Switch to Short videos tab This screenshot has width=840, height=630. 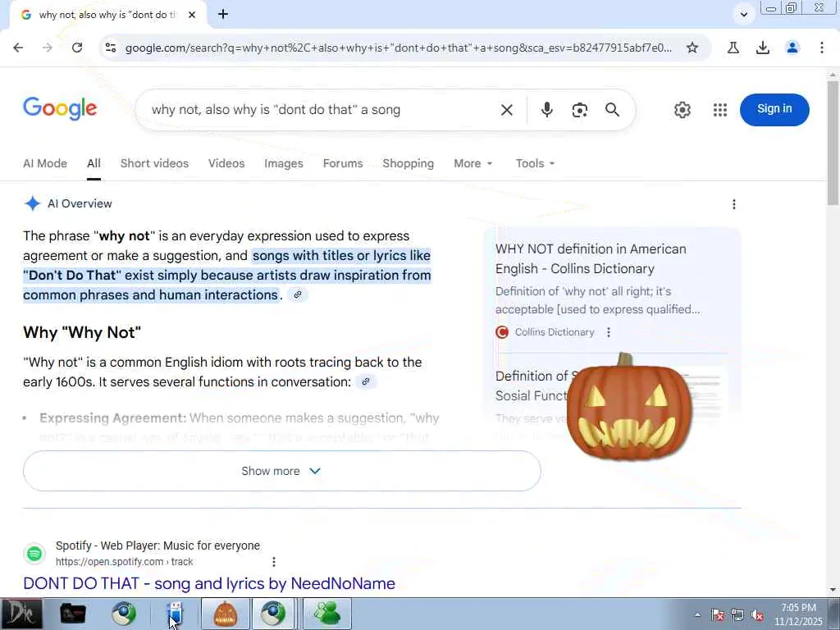tap(154, 163)
